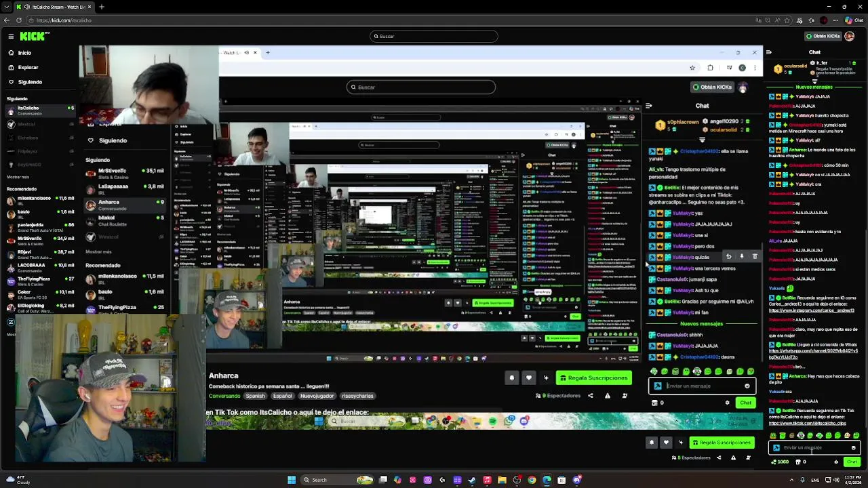Open the emoji picker in the outer chat input
Screen dimensions: 868x488
853,447
